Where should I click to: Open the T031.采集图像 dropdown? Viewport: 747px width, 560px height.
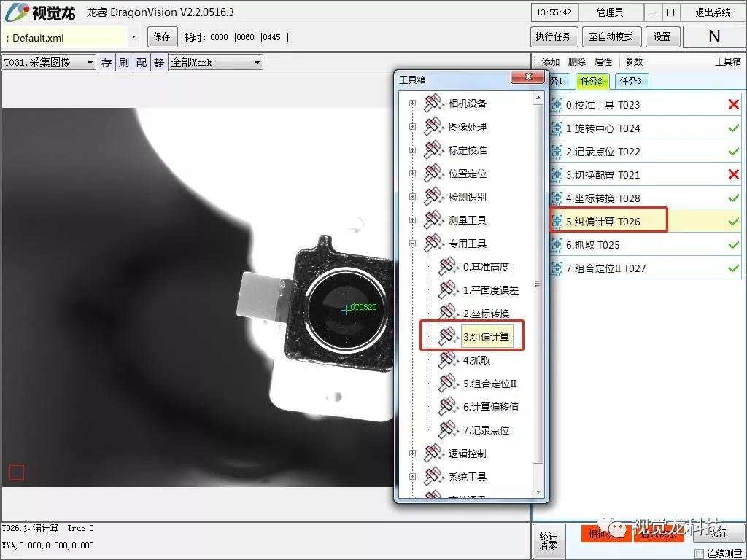(x=90, y=63)
